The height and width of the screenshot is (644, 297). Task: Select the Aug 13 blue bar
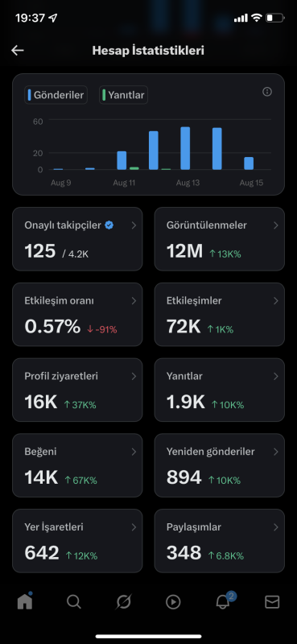pyautogui.click(x=185, y=148)
